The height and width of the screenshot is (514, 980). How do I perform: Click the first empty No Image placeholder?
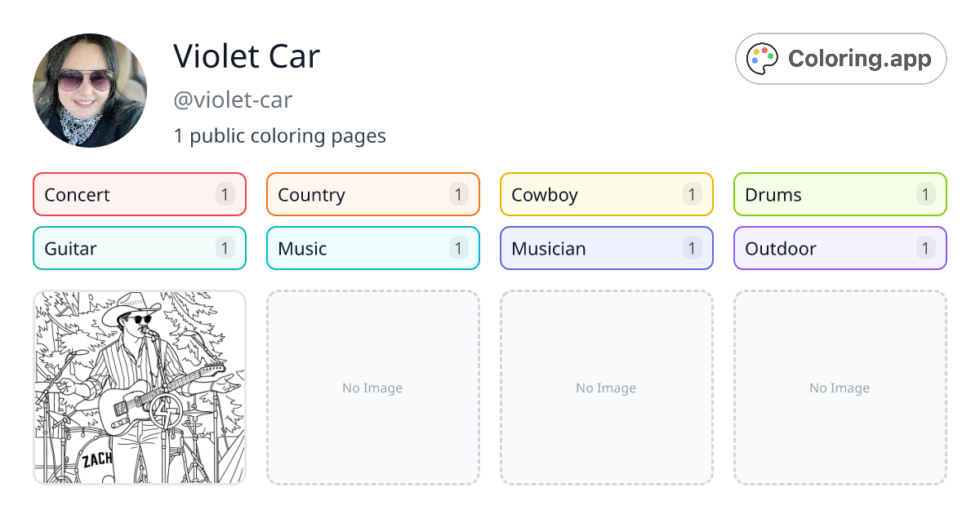click(x=372, y=388)
